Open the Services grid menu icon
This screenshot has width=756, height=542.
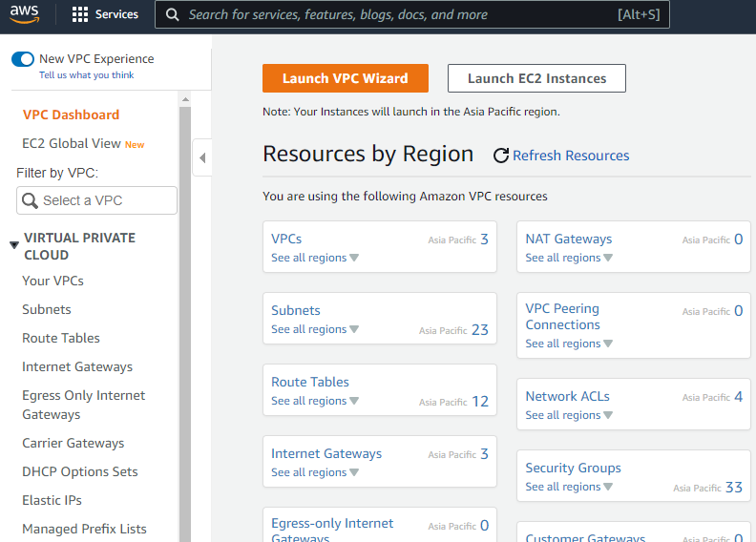(x=80, y=14)
